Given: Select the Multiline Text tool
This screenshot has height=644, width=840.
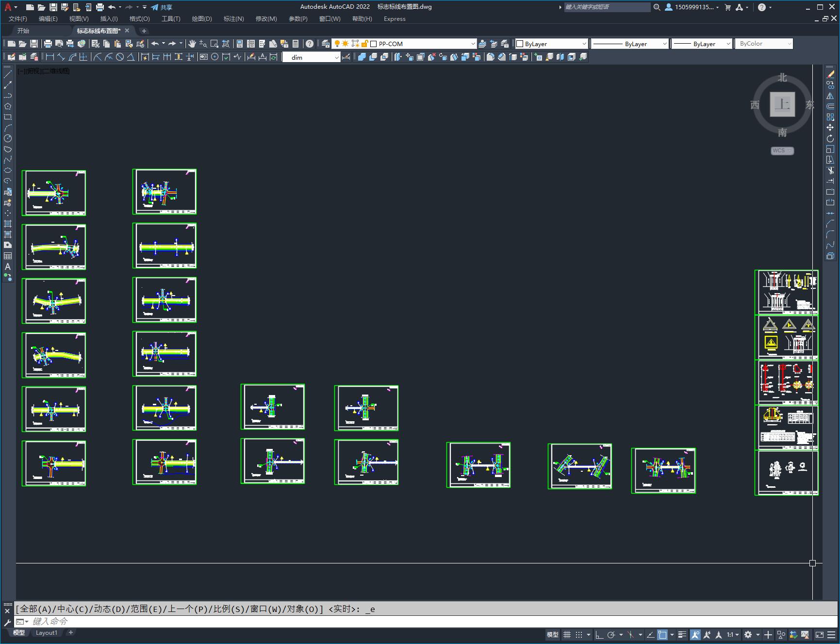Looking at the screenshot, I should coord(8,266).
